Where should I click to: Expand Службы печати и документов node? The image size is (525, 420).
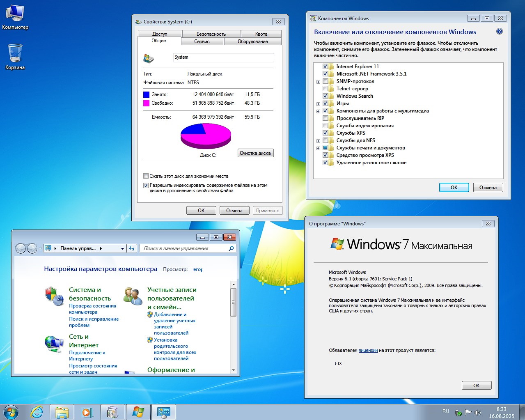coord(318,148)
